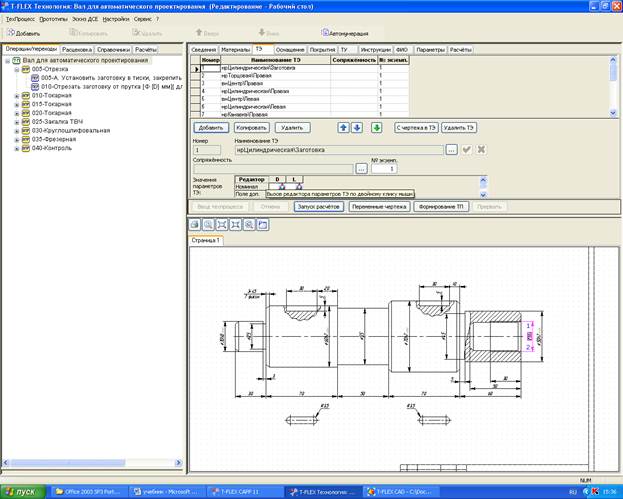Click browse button beside Сопряжённость field
This screenshot has width=623, height=499.
tap(361, 168)
